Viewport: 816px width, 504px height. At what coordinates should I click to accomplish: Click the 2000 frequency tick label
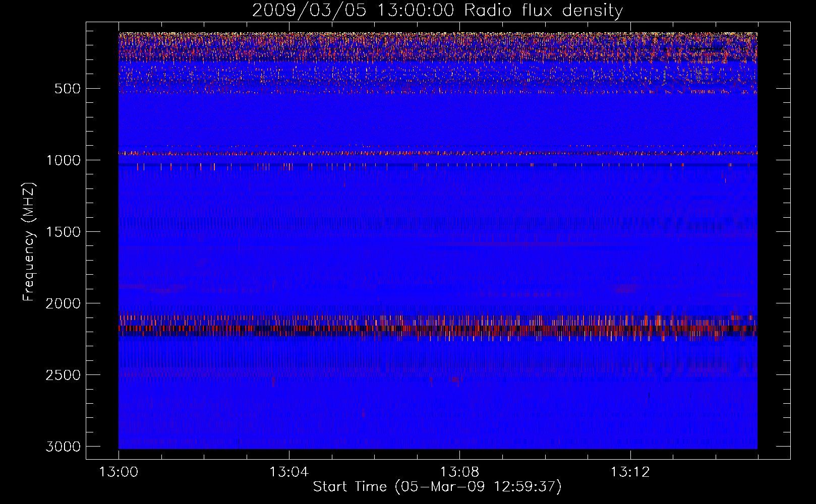(x=63, y=303)
